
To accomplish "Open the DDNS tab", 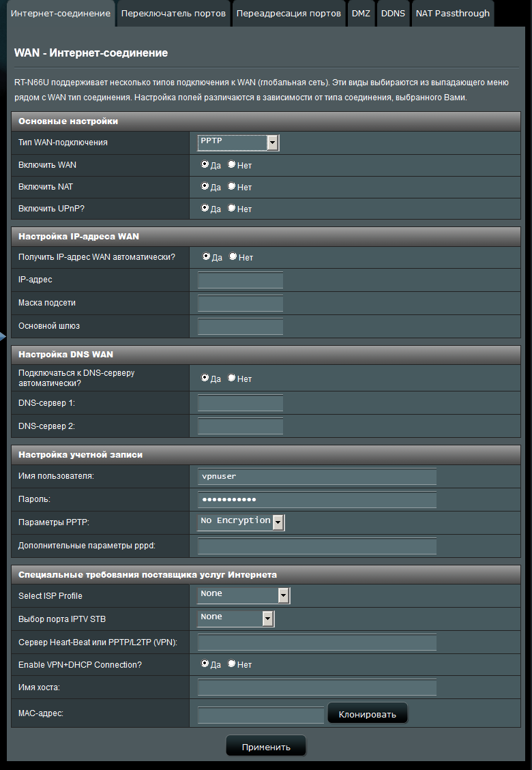I will 393,13.
